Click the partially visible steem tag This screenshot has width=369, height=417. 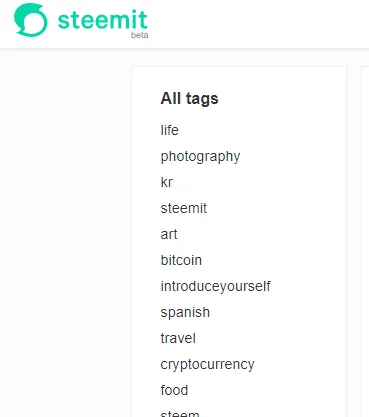pos(180,414)
